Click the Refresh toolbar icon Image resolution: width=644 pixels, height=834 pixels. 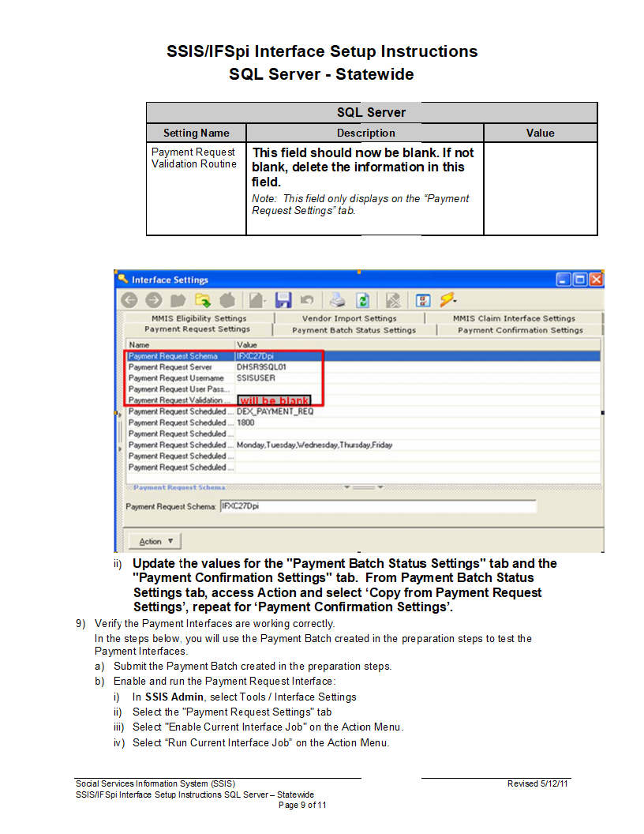[363, 301]
